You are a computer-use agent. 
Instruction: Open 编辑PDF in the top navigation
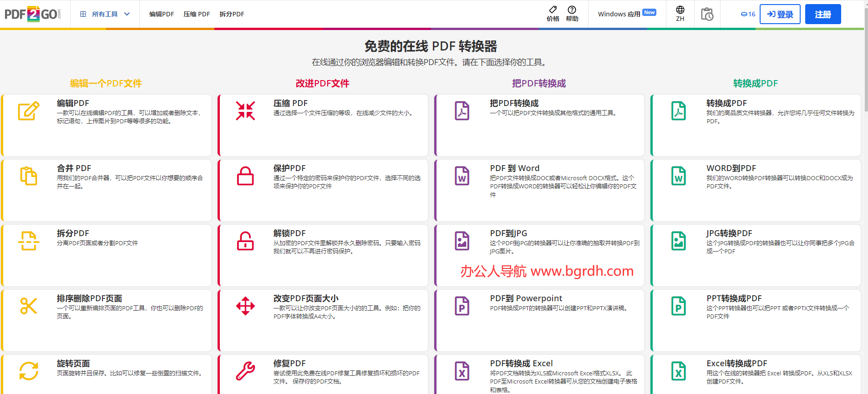(162, 14)
